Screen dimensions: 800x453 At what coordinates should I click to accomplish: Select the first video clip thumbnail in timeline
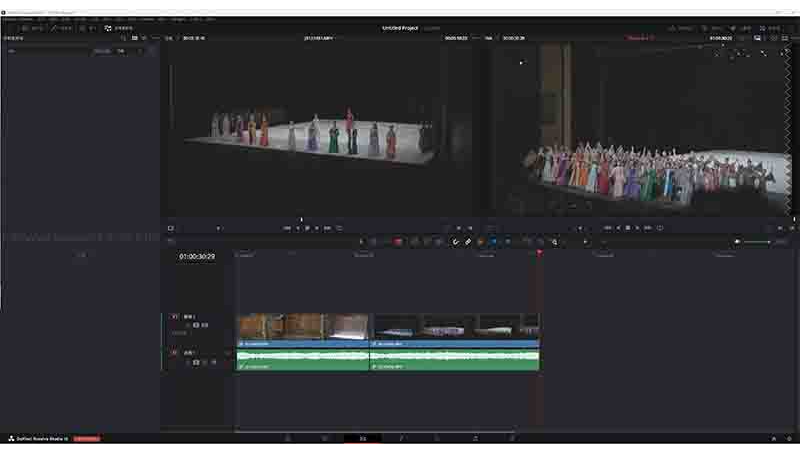point(303,327)
